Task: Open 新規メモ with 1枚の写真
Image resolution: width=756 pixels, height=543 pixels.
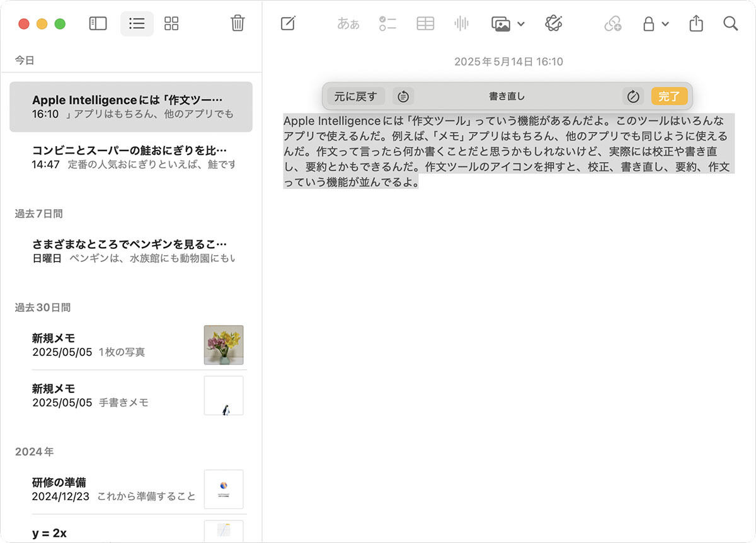Action: (131, 345)
